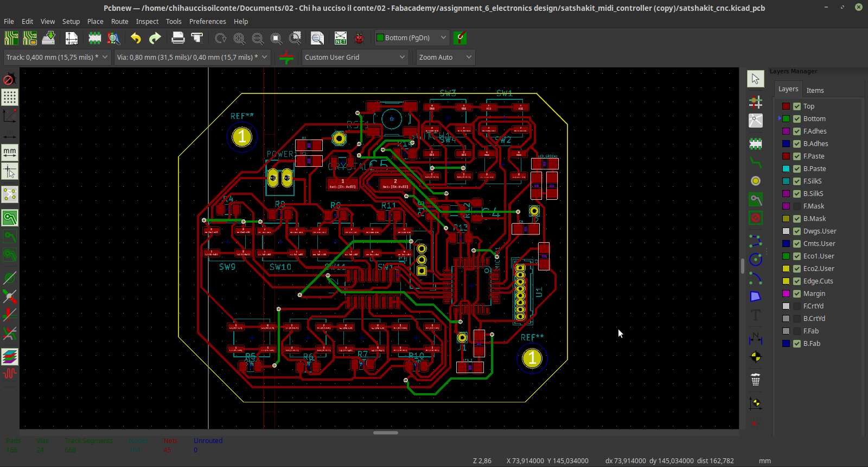
Task: Open the Place menu
Action: pos(95,22)
